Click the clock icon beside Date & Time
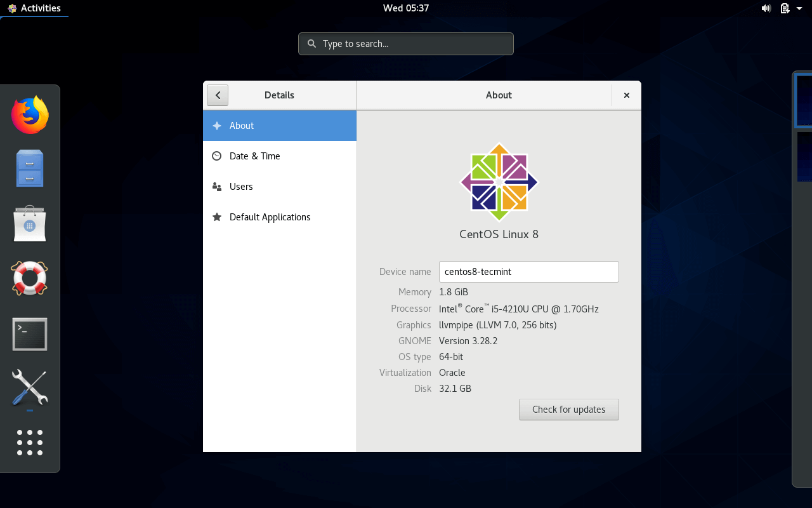The height and width of the screenshot is (508, 812). 216,156
